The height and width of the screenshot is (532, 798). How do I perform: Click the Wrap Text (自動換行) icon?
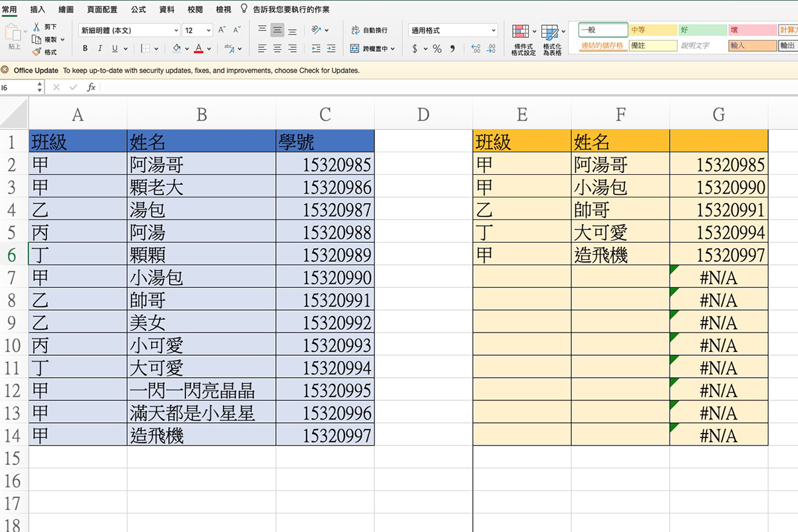pyautogui.click(x=356, y=30)
